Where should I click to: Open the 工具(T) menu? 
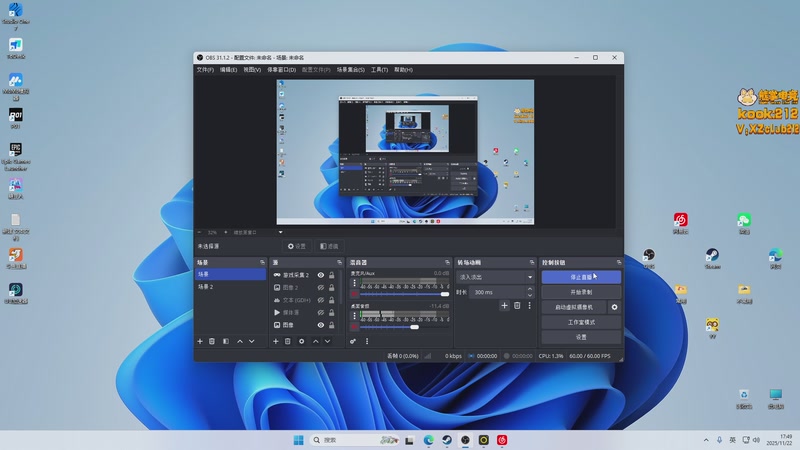click(x=379, y=70)
